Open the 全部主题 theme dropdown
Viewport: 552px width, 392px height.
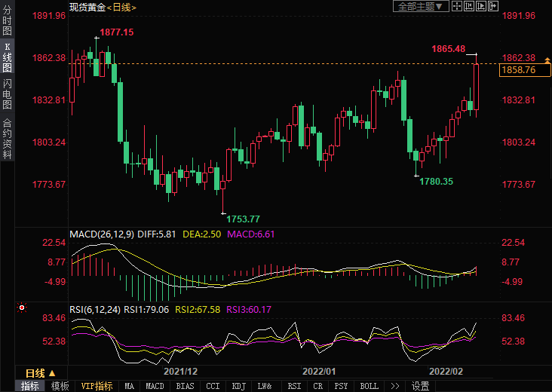coord(422,6)
